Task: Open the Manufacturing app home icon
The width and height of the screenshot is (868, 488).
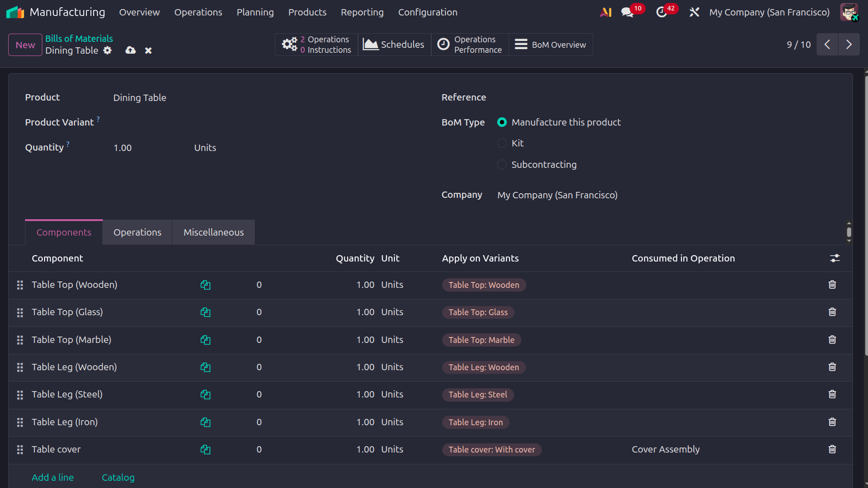Action: tap(15, 12)
